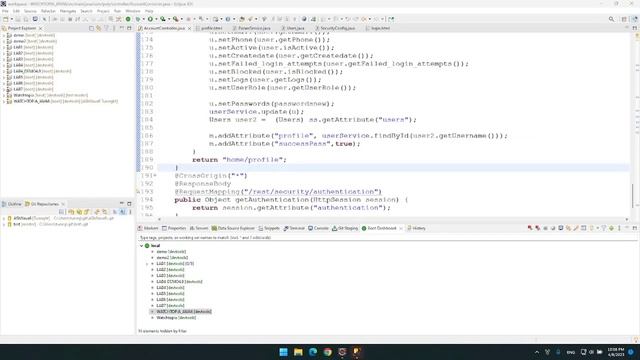Switch the ENG input language indicator
640x360 pixels.
[571, 352]
